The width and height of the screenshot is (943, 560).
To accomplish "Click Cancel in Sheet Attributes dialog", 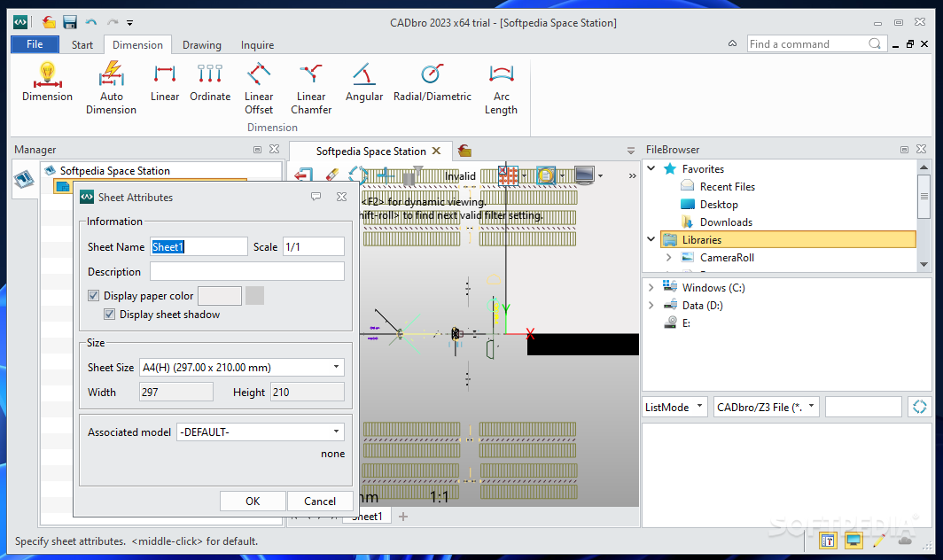I will [x=319, y=501].
